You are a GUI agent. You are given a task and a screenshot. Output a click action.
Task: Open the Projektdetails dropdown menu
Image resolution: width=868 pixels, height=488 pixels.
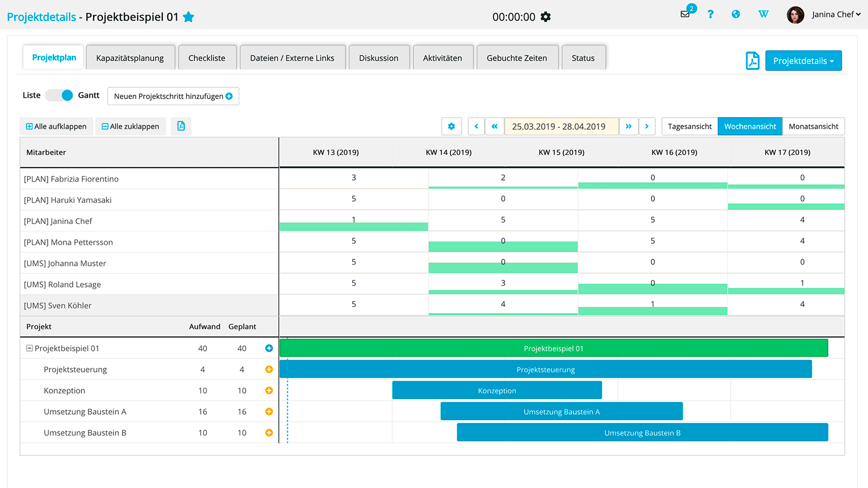(803, 61)
